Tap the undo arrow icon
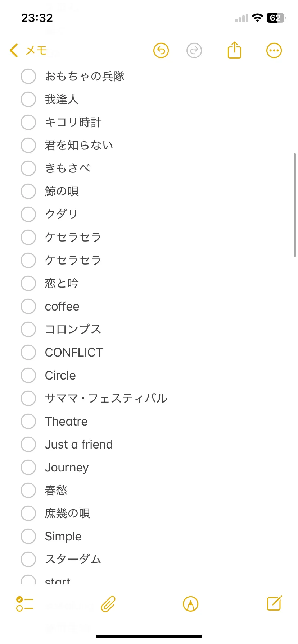298x644 pixels. (161, 51)
